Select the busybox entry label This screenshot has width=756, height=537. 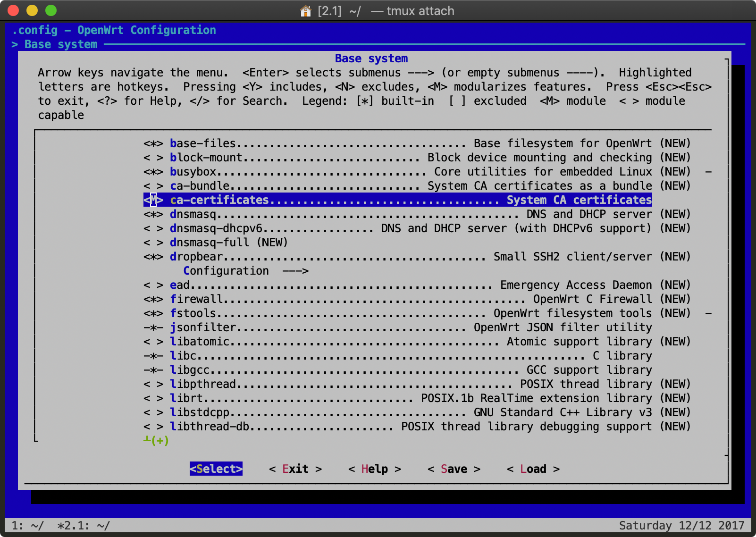193,172
